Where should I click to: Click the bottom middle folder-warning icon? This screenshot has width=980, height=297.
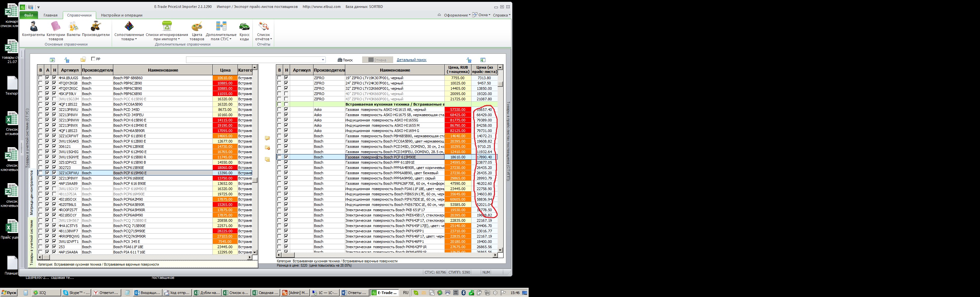pyautogui.click(x=267, y=159)
